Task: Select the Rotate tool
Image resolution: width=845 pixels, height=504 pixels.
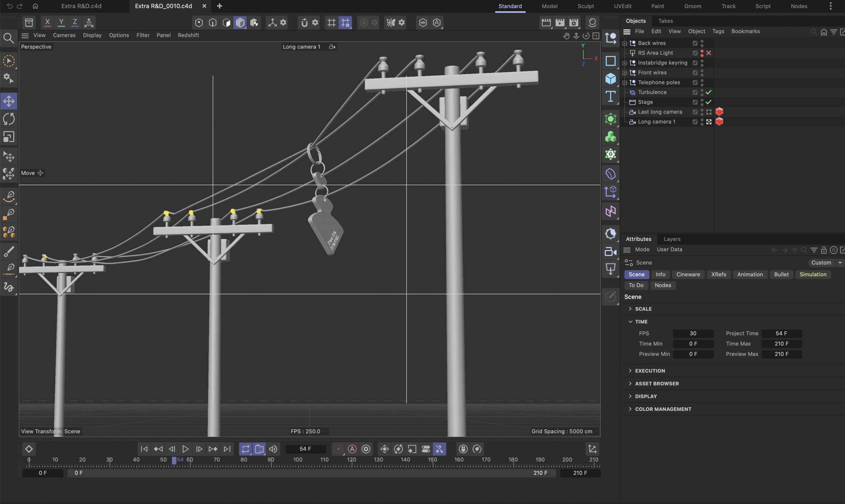Action: point(9,119)
